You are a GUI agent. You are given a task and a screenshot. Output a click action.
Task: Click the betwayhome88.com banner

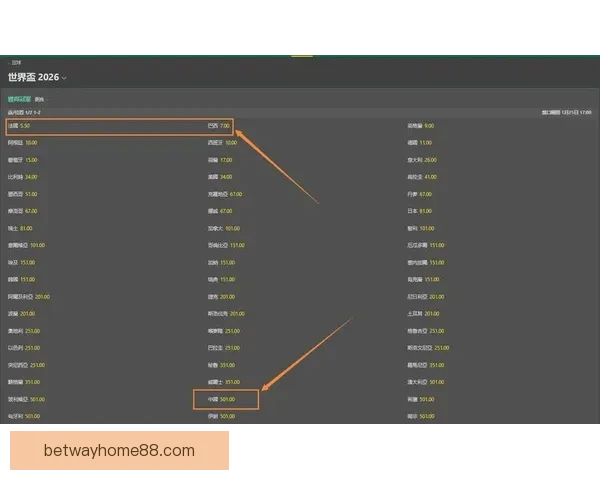[119, 450]
